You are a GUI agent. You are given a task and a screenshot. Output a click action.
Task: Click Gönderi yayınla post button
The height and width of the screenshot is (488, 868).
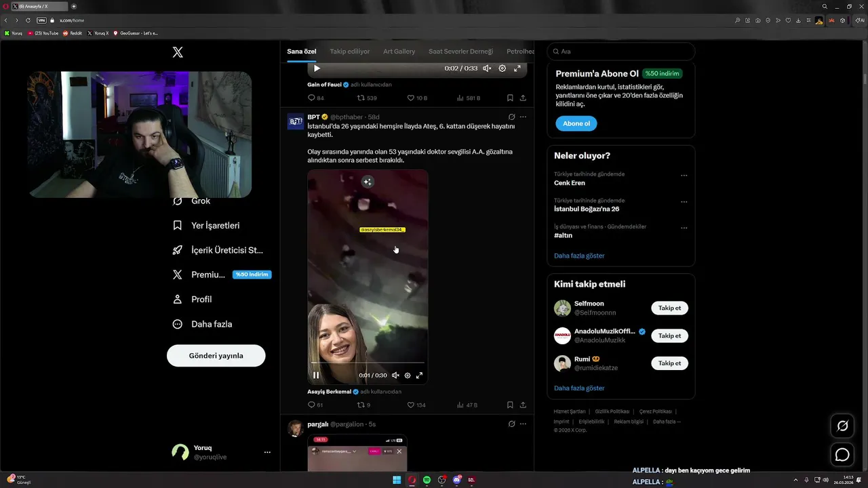click(216, 356)
